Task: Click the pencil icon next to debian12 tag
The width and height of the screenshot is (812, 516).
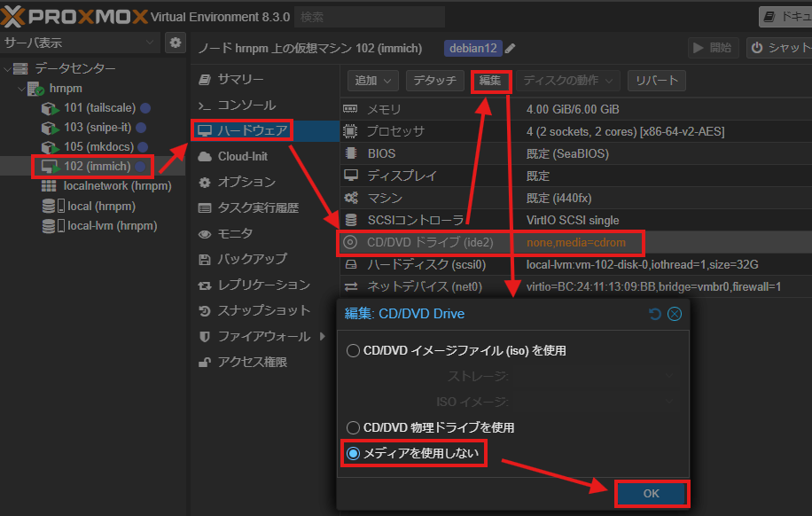Action: pyautogui.click(x=511, y=48)
